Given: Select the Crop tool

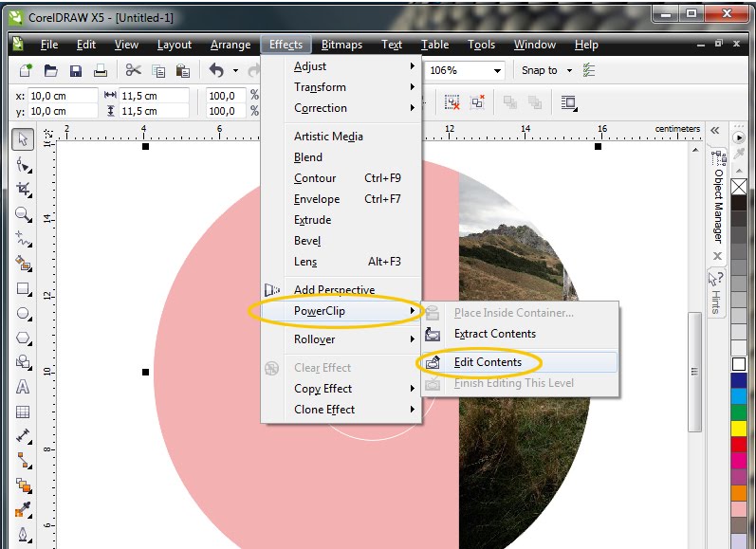Looking at the screenshot, I should 23,189.
